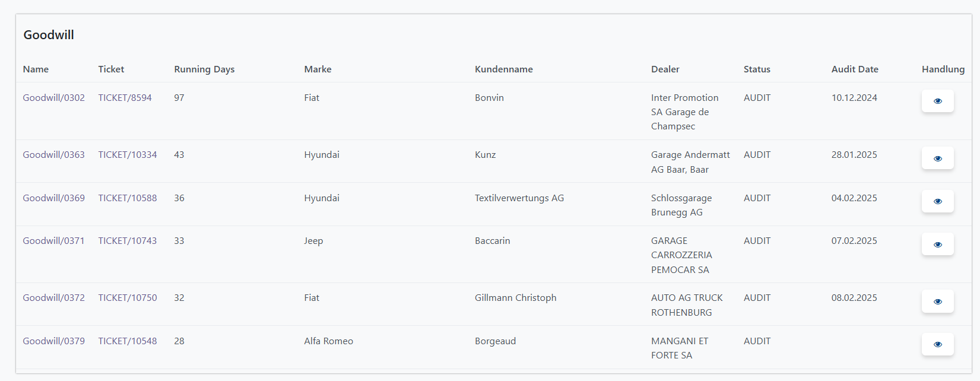This screenshot has width=980, height=381.
Task: Open the Goodwill/0379 link
Action: point(53,341)
